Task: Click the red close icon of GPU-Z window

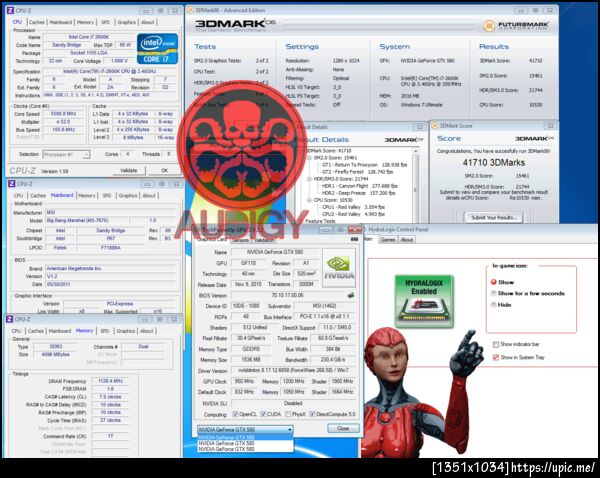Action: coord(354,230)
